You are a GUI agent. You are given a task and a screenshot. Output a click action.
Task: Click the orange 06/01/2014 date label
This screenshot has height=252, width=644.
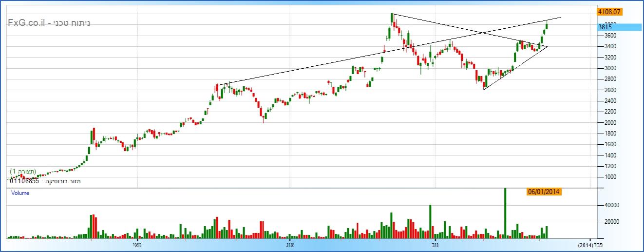click(544, 192)
